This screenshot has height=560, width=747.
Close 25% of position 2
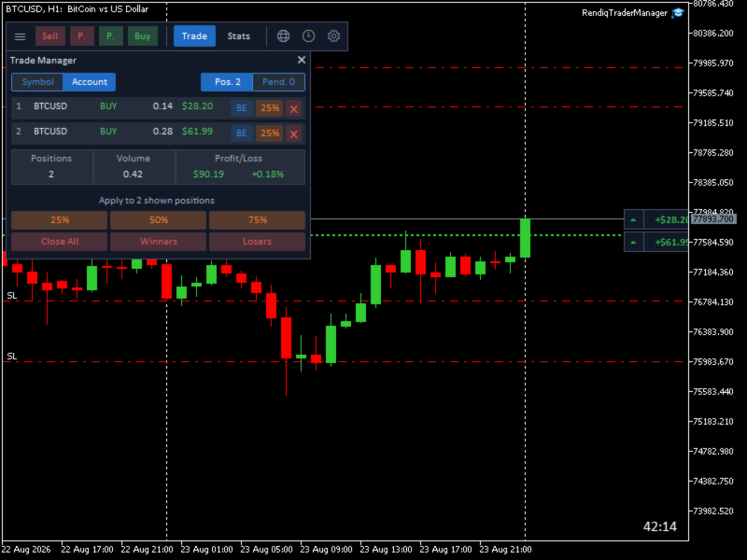270,133
